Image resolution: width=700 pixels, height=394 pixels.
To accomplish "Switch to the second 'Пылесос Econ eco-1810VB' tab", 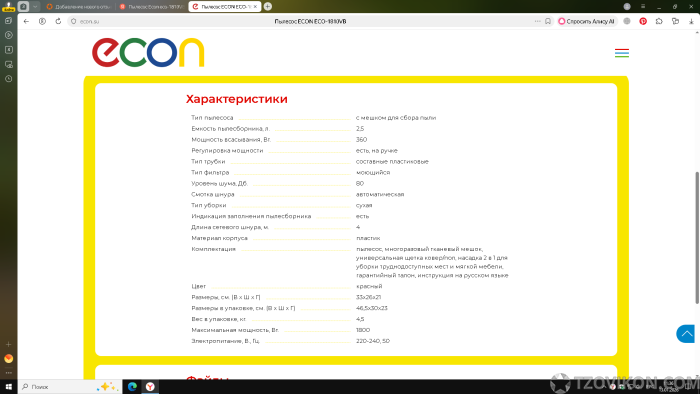I will click(x=152, y=7).
